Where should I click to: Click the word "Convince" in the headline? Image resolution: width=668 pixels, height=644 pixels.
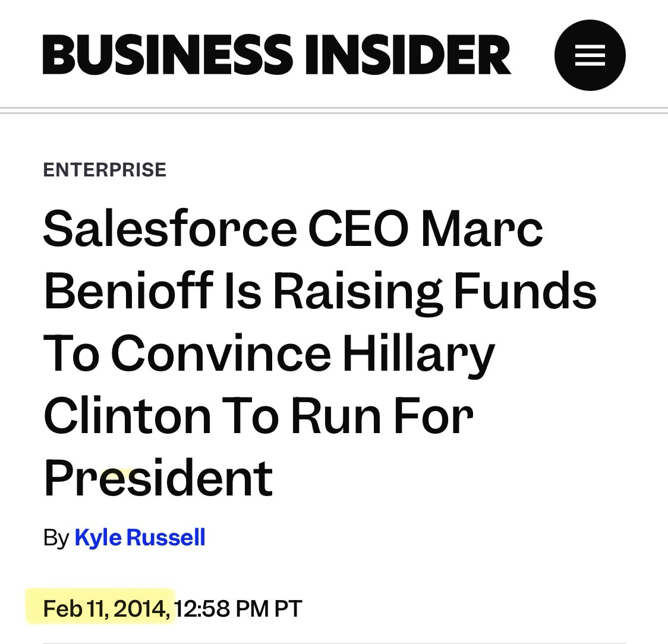220,353
